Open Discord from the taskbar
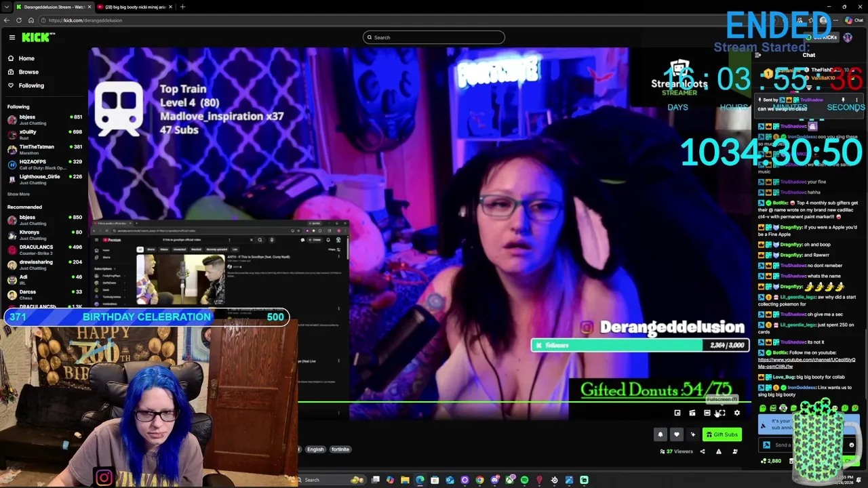This screenshot has width=868, height=488. (495, 480)
